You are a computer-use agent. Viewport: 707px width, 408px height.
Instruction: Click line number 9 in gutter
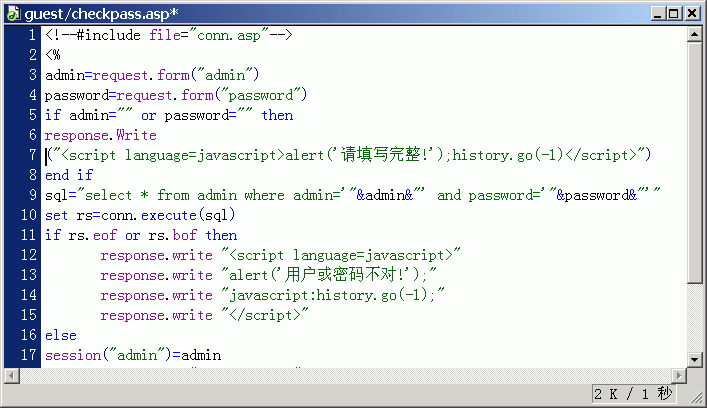pos(32,195)
